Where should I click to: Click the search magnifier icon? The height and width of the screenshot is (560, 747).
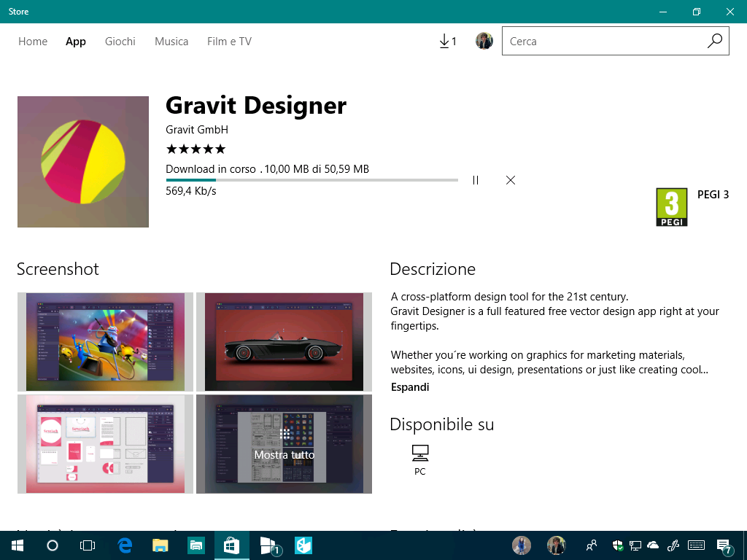point(715,41)
